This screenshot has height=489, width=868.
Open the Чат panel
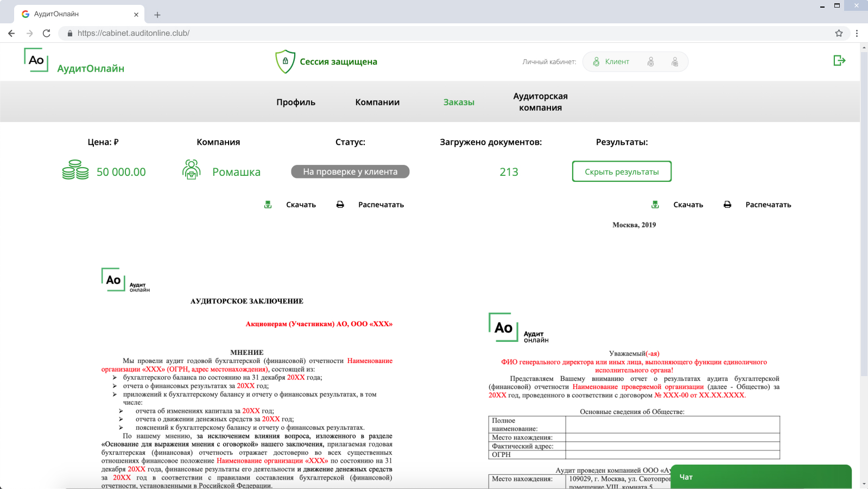coord(761,477)
